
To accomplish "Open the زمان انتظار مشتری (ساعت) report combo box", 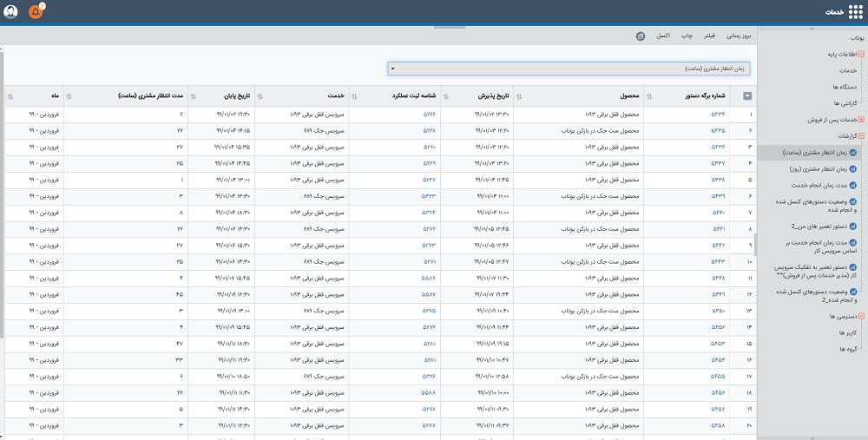I will click(569, 69).
